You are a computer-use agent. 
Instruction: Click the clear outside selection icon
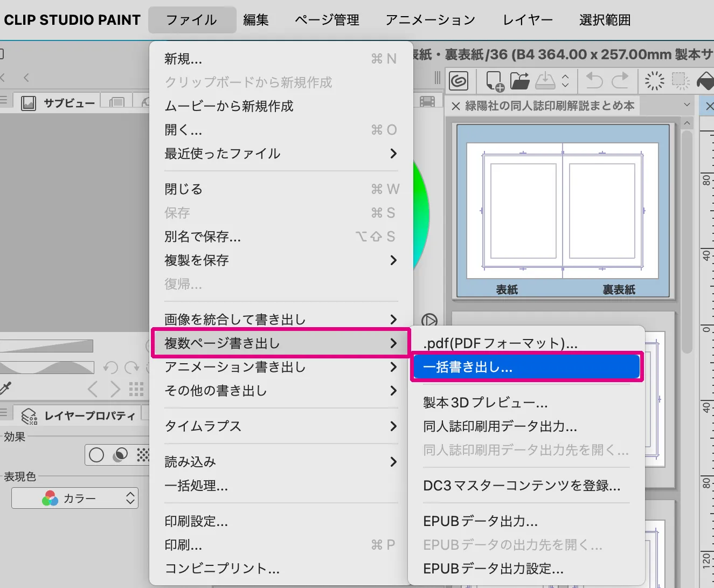680,81
